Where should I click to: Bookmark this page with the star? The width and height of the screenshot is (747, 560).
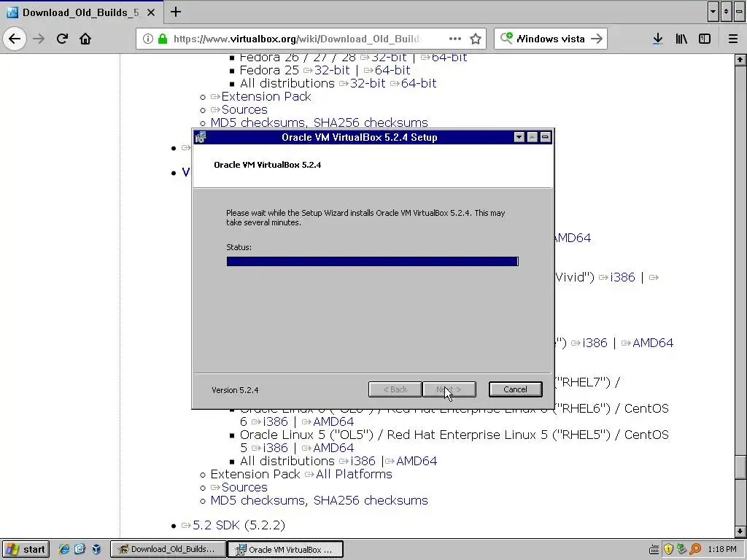tap(476, 39)
